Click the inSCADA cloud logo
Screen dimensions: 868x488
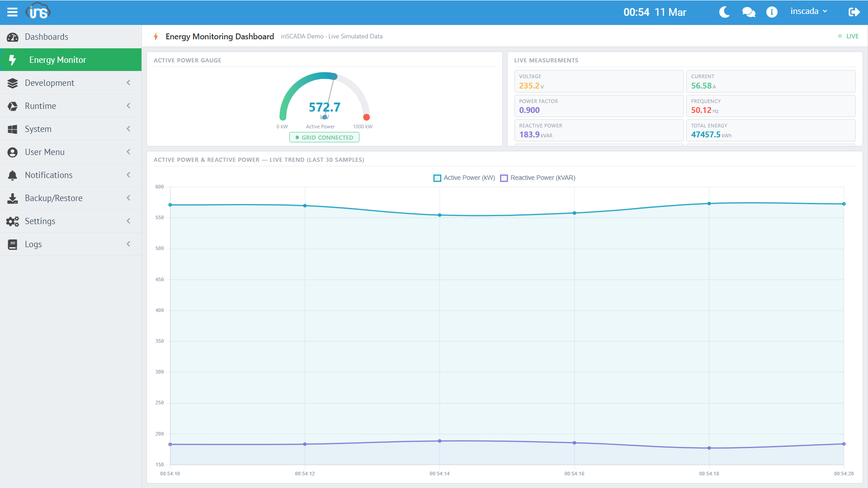tap(38, 12)
